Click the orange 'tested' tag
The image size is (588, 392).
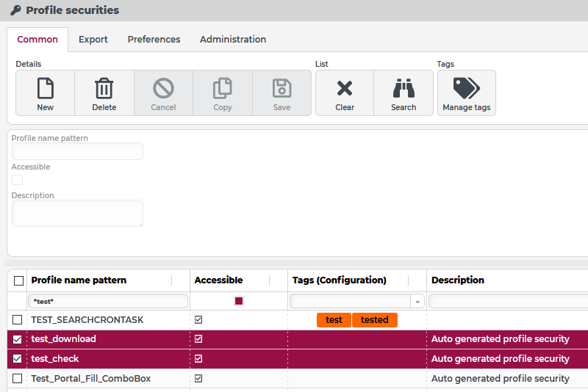point(375,320)
